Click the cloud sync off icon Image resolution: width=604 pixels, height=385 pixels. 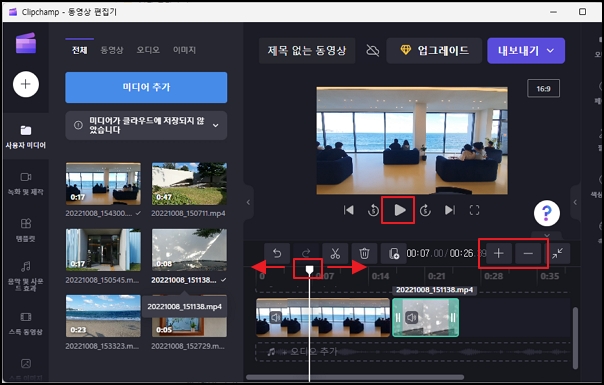click(372, 50)
